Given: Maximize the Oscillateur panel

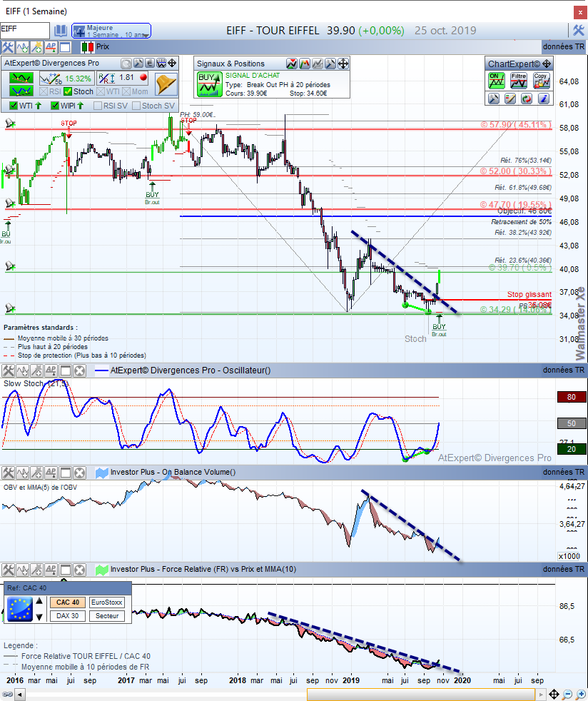Looking at the screenshot, I should [65, 370].
